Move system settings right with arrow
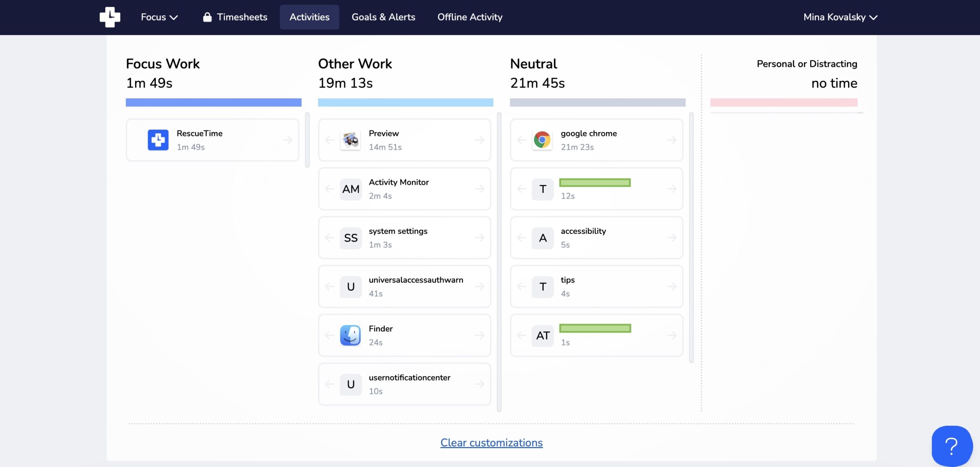Viewport: 980px width, 467px height. 480,238
